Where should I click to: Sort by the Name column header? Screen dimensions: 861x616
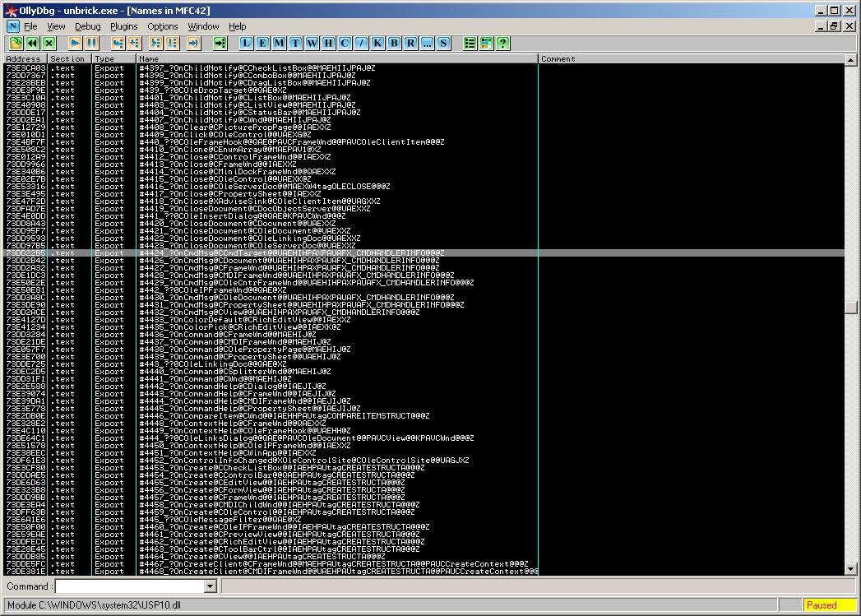tap(337, 58)
